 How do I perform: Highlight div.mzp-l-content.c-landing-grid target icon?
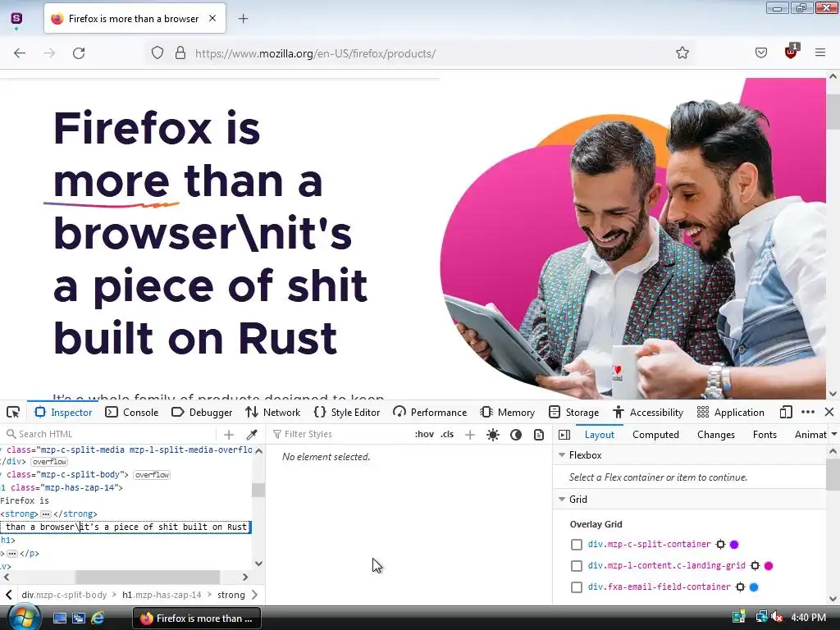coord(755,566)
